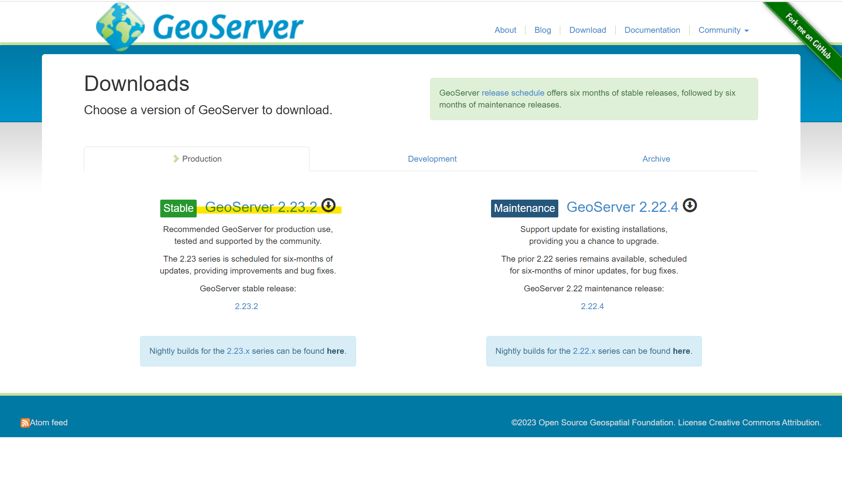Open the About page
Viewport: 842px width, 504px height.
tap(505, 30)
